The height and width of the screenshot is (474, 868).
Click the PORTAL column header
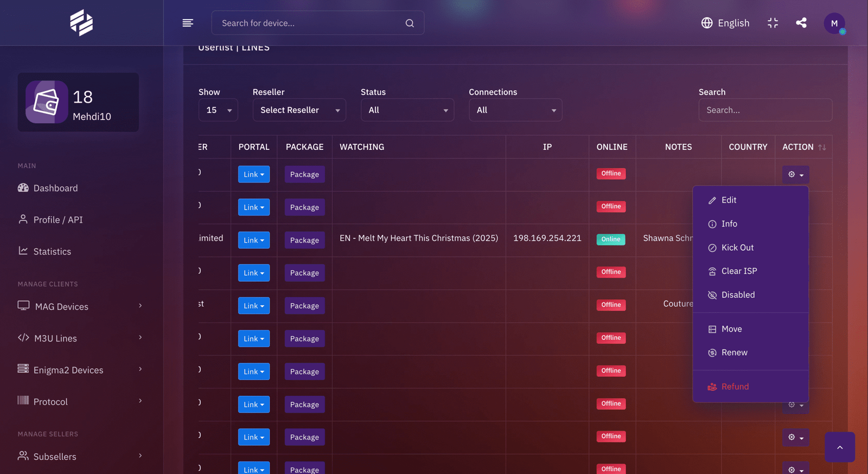click(254, 147)
